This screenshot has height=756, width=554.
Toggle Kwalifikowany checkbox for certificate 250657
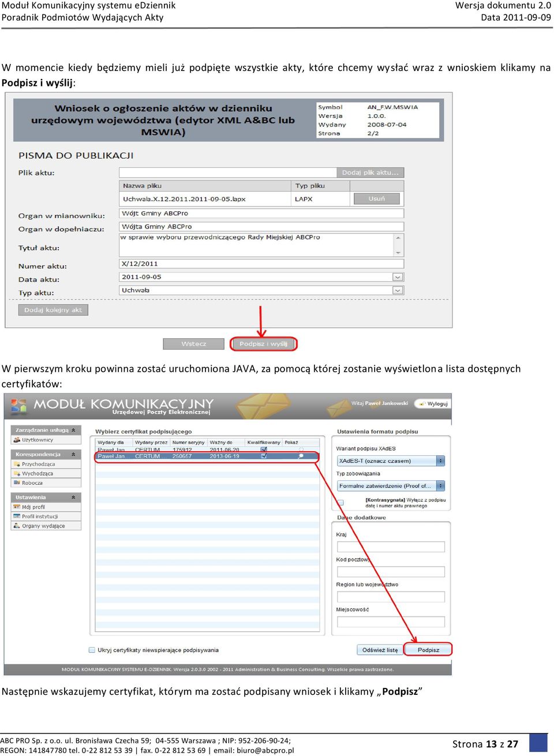(264, 456)
